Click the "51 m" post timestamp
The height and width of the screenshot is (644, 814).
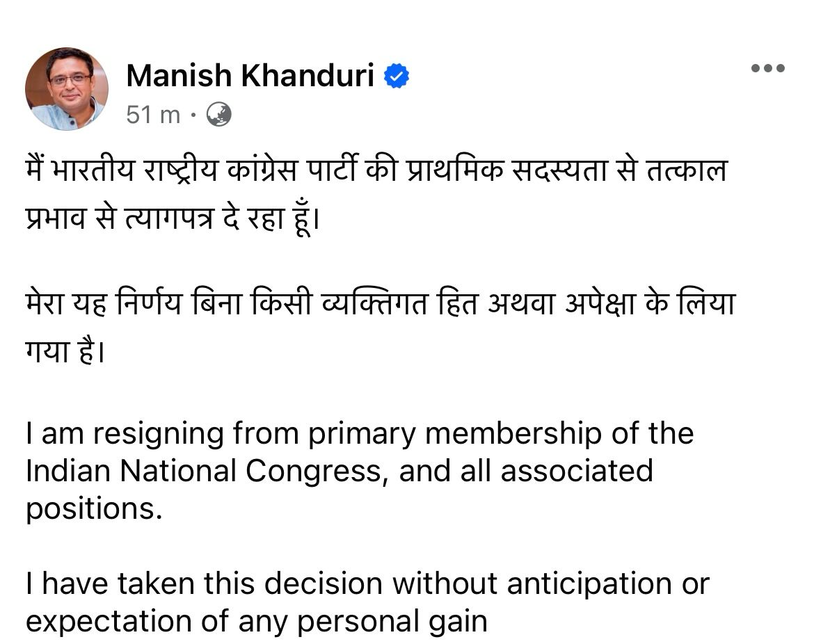(153, 115)
